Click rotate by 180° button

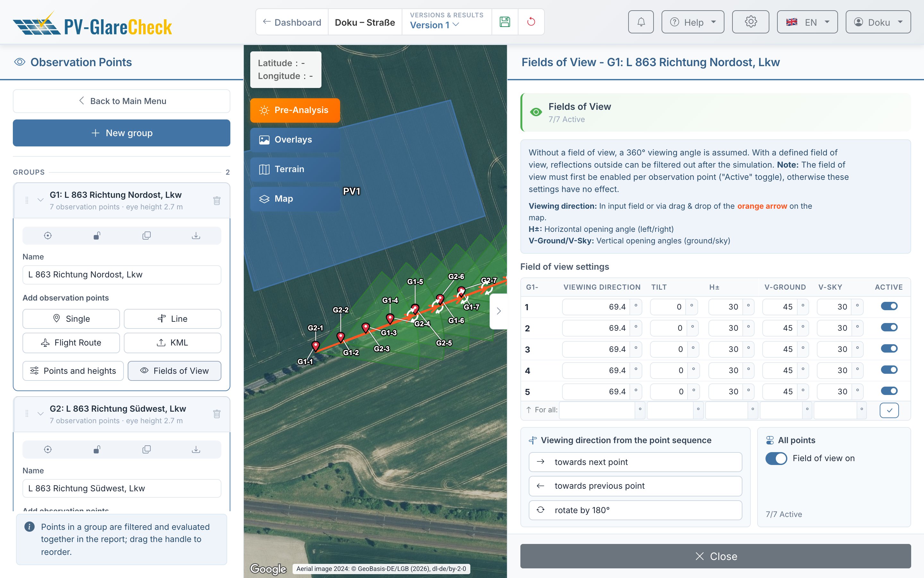tap(635, 510)
